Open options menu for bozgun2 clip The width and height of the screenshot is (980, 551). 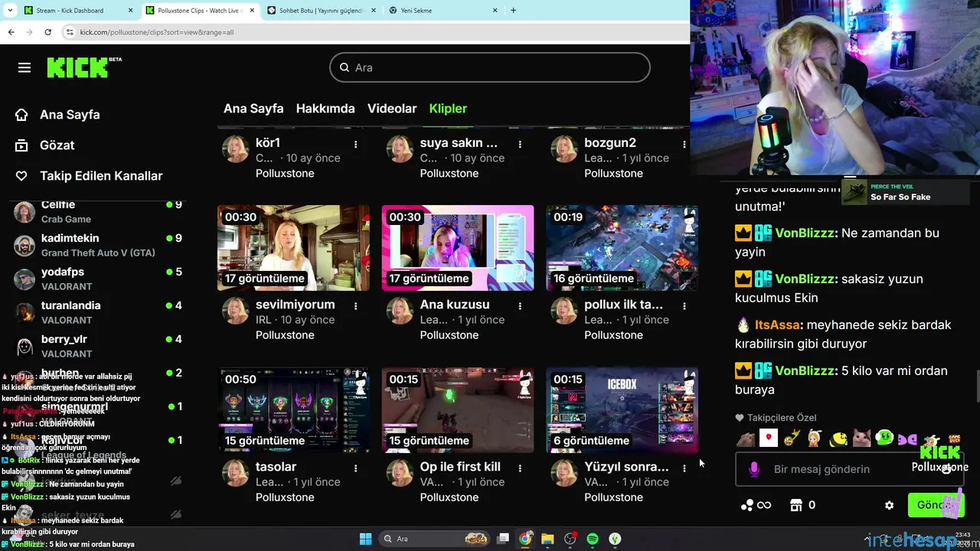684,144
